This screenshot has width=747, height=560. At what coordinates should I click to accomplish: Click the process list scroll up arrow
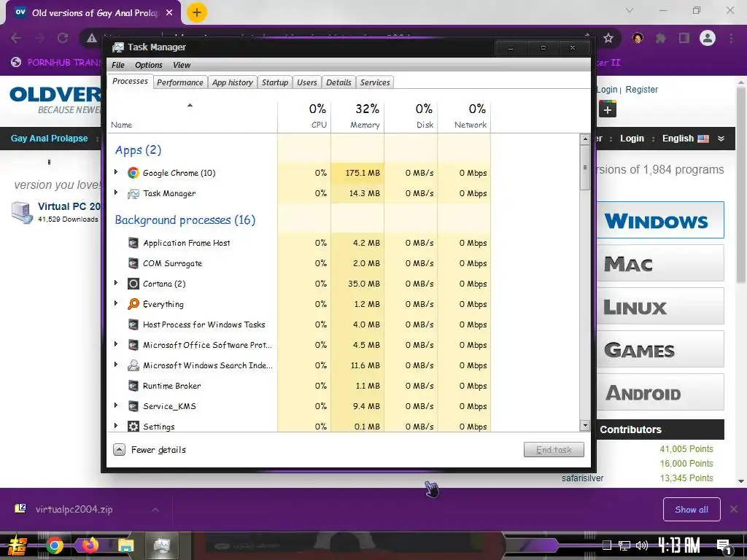tap(585, 139)
